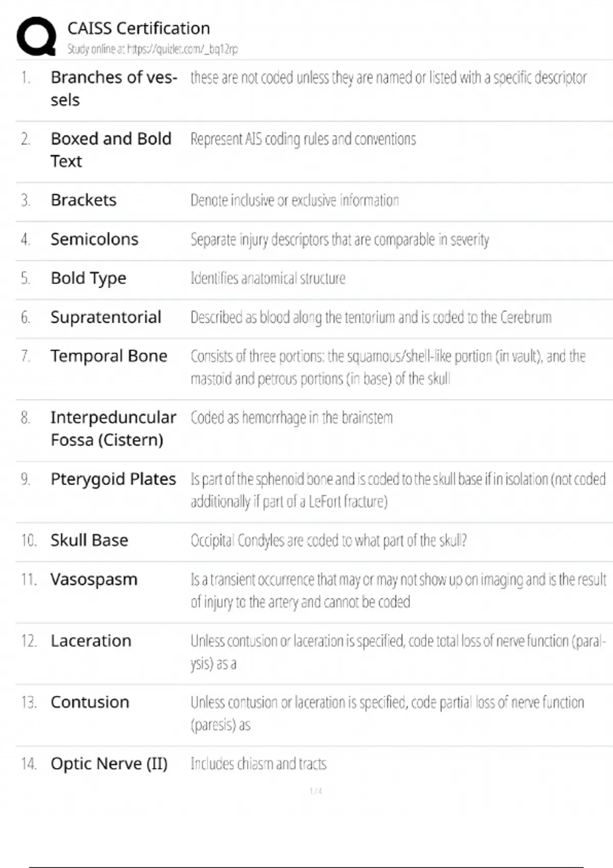
Task: Select the Vasospasm term
Action: (94, 580)
